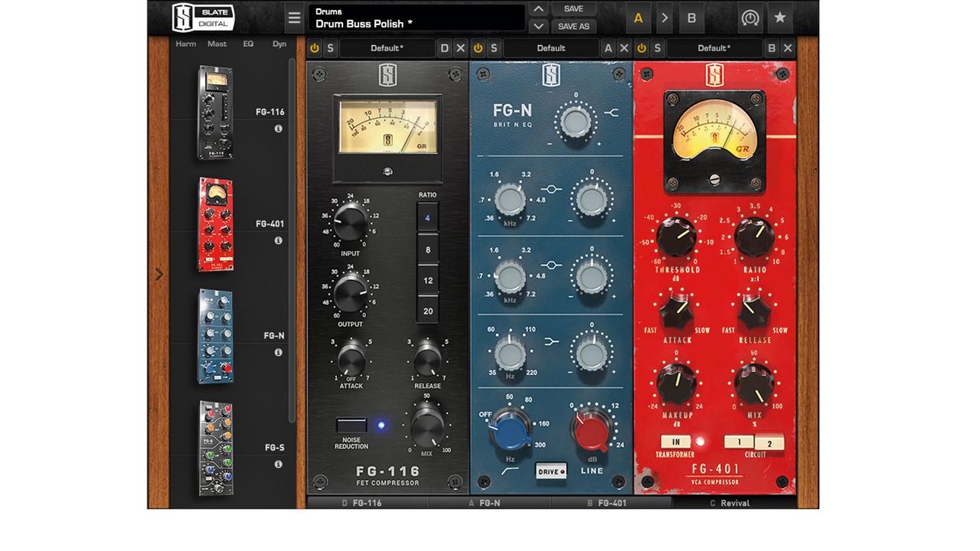Go to next preset with down arrow
This screenshot has height=551, width=980.
point(539,26)
